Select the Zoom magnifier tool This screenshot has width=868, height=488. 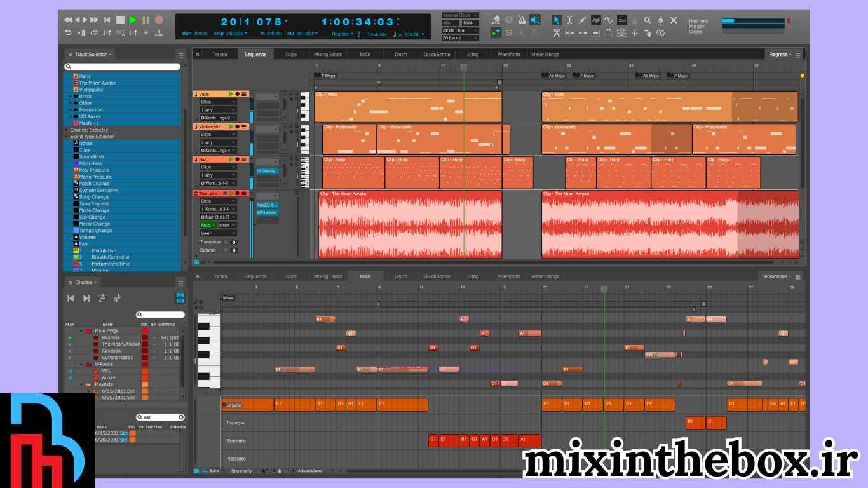click(x=648, y=20)
